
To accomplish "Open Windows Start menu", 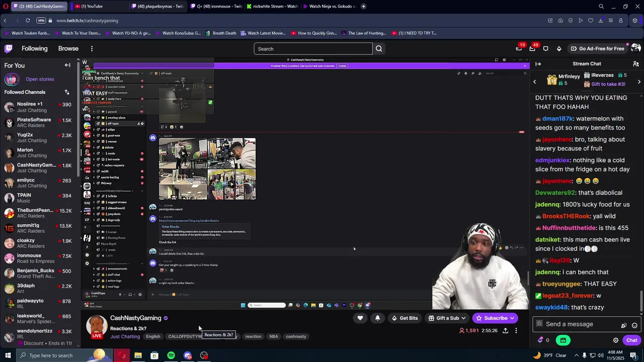I will 8,355.
